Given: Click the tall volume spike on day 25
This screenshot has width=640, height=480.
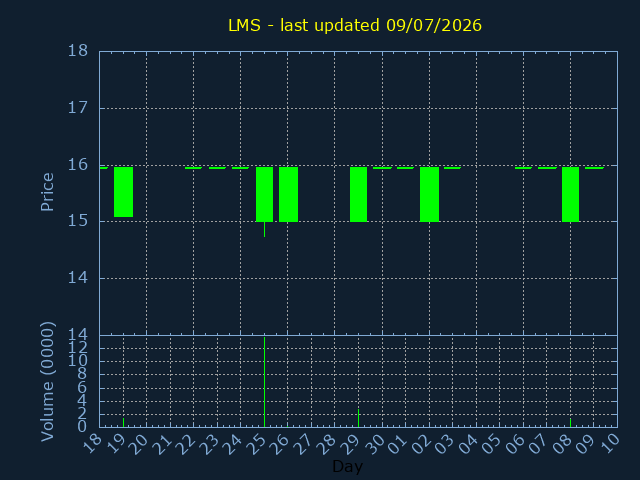Looking at the screenshot, I should (264, 382).
